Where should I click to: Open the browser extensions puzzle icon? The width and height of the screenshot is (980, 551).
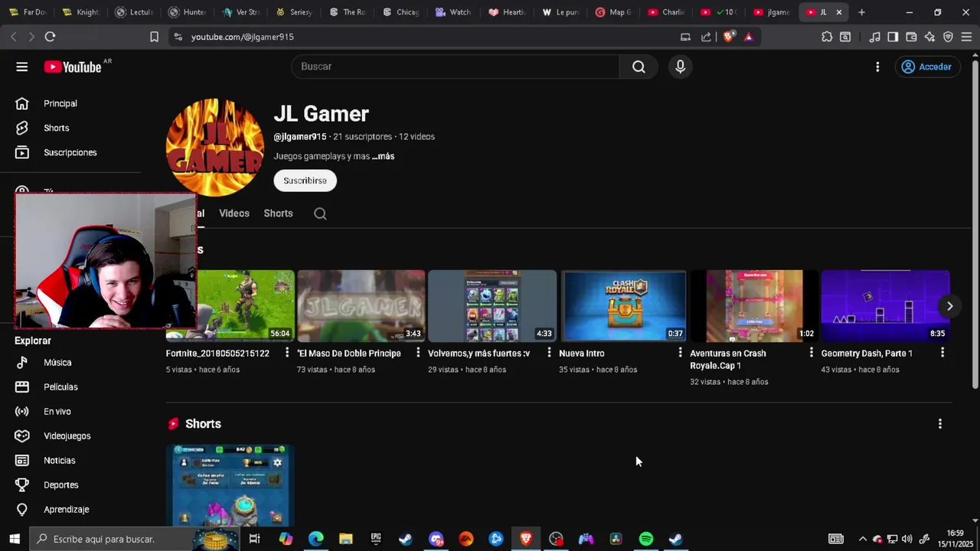(827, 37)
